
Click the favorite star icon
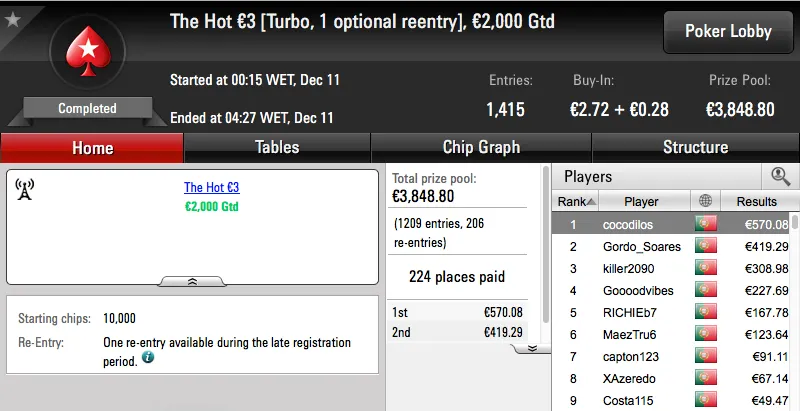click(12, 18)
